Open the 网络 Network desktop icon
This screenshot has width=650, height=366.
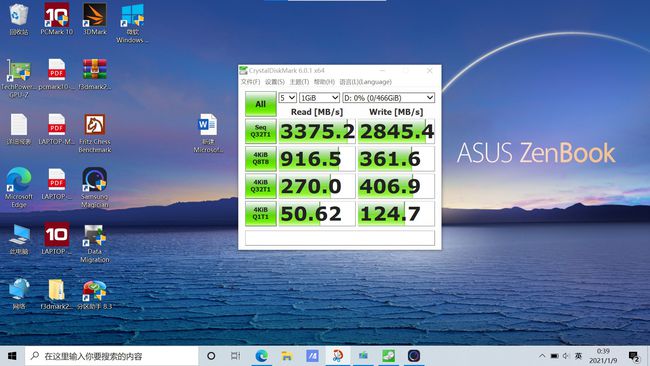[19, 293]
